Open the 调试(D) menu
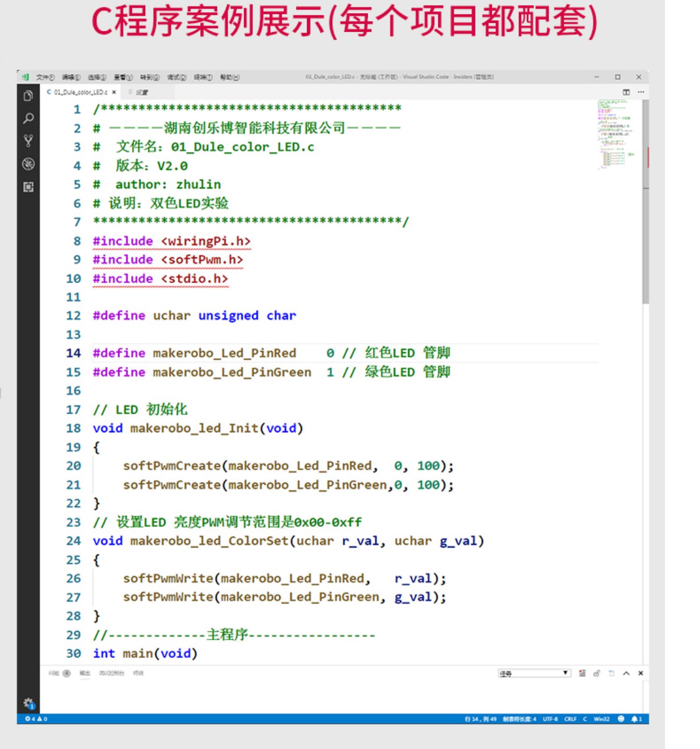700x749 pixels. pyautogui.click(x=177, y=77)
